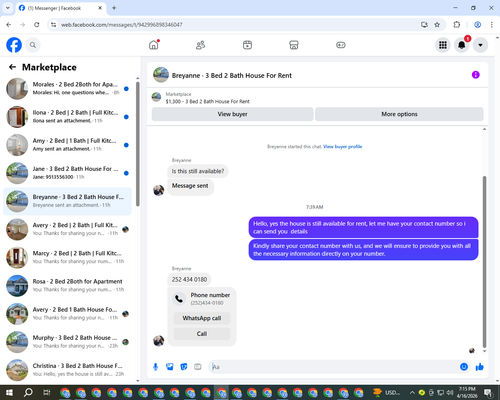Go to the Home feed icon
This screenshot has width=500, height=400.
click(154, 45)
